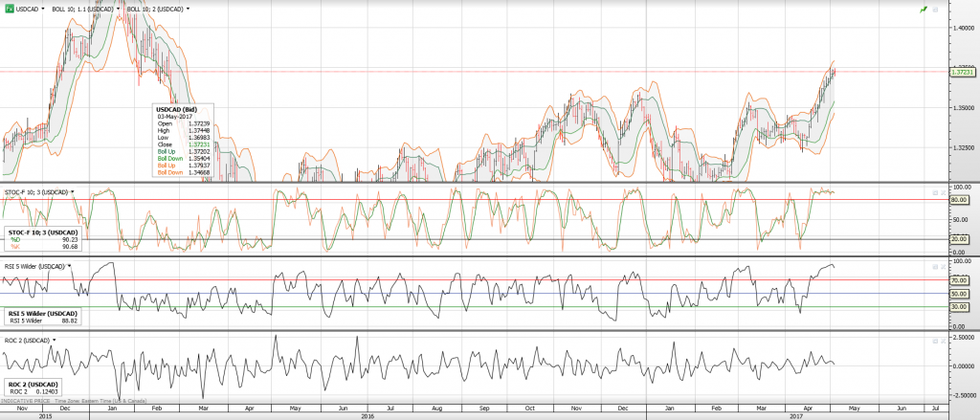Click the 30.00 RSI level marker

pos(961,306)
